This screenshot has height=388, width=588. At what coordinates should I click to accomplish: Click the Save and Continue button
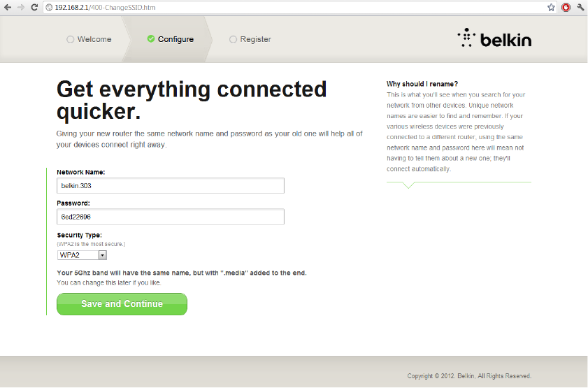point(122,304)
